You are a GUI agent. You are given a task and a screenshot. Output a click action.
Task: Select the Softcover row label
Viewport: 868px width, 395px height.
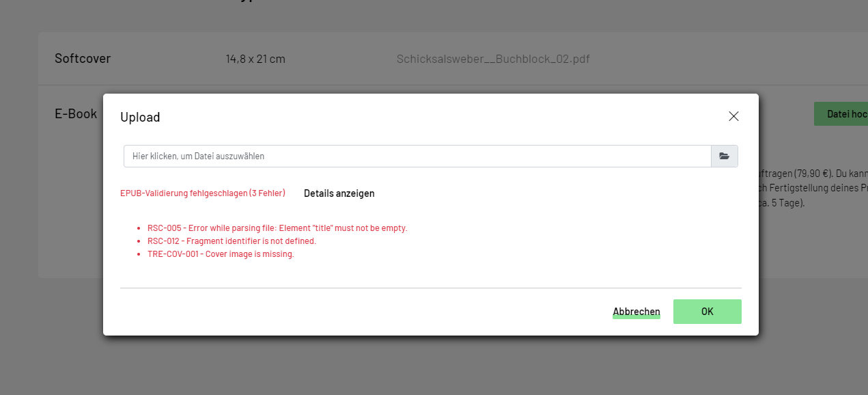(x=83, y=59)
